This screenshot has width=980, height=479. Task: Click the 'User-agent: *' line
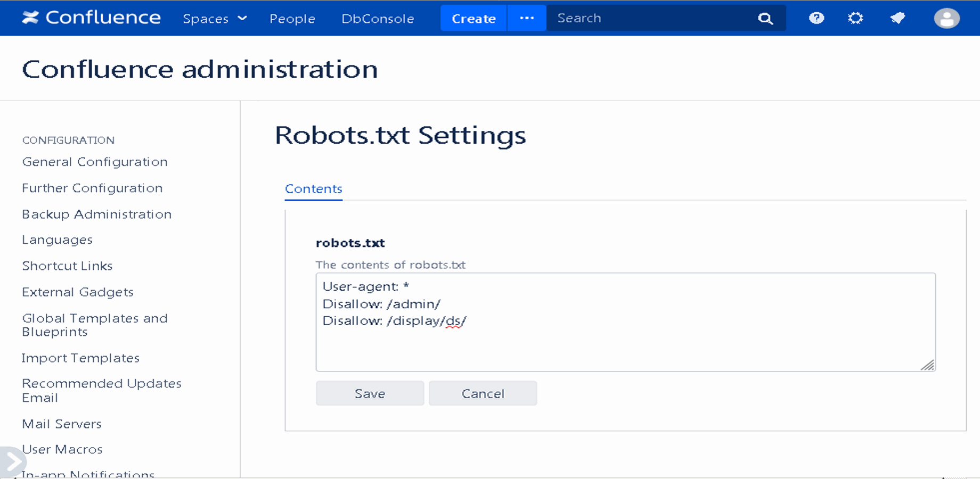366,287
